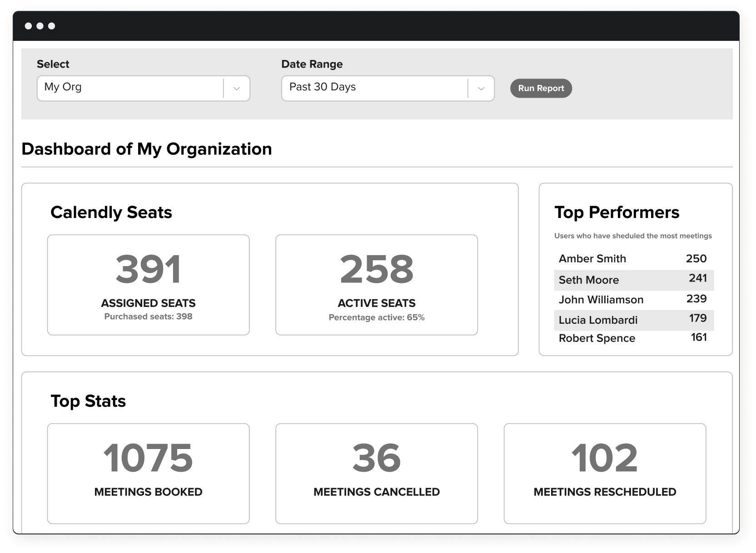Select the Percentage active: 65% text
Viewport: 756px width, 553px height.
coord(376,317)
